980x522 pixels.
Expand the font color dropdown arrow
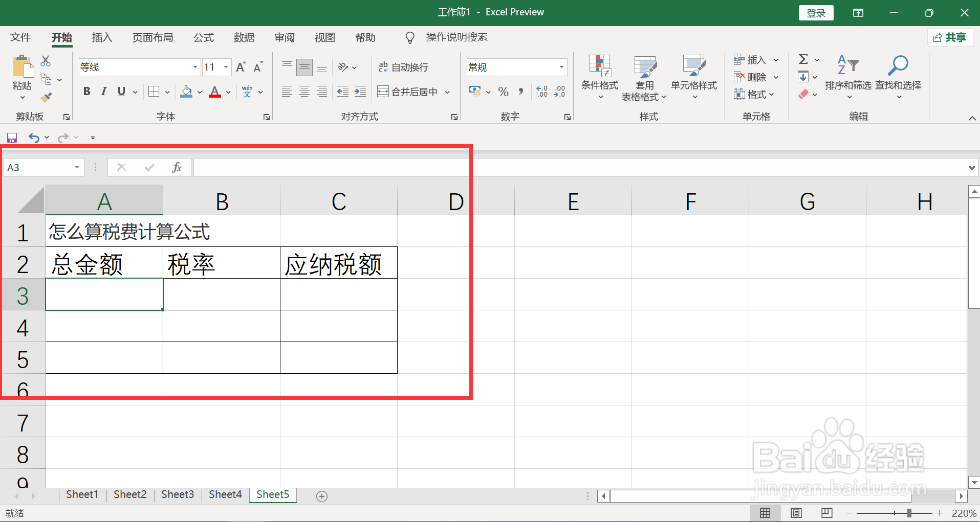(x=228, y=92)
